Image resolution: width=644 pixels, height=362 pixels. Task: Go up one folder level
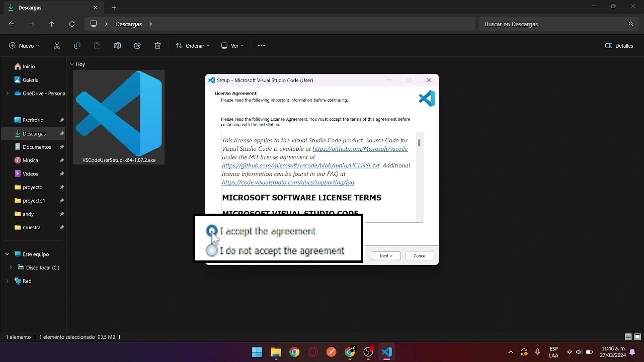point(52,24)
